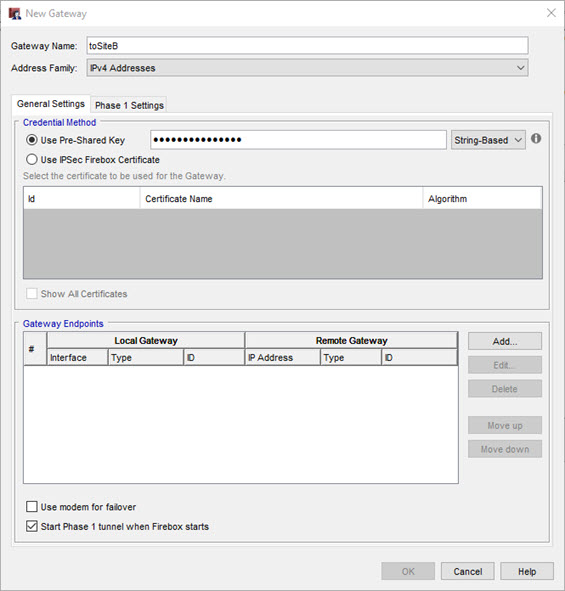
Task: Open Help for the gateway dialog
Action: point(527,571)
